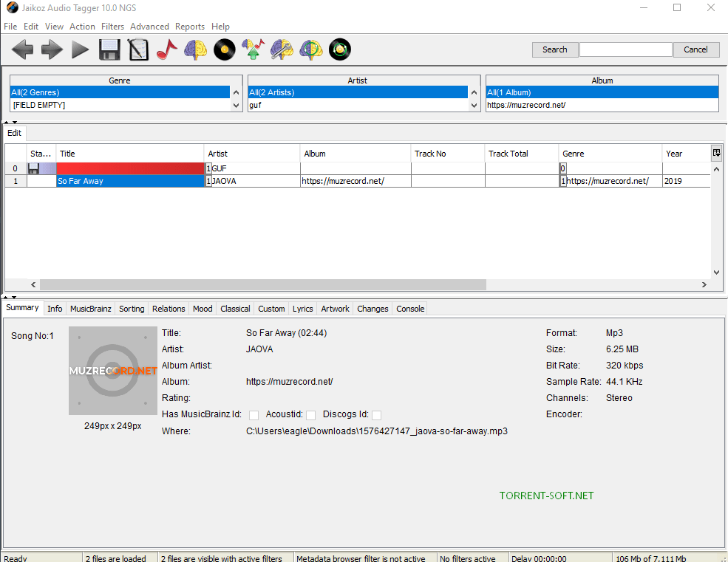Image resolution: width=728 pixels, height=562 pixels.
Task: Click the brain with green circle icon
Action: pos(311,49)
